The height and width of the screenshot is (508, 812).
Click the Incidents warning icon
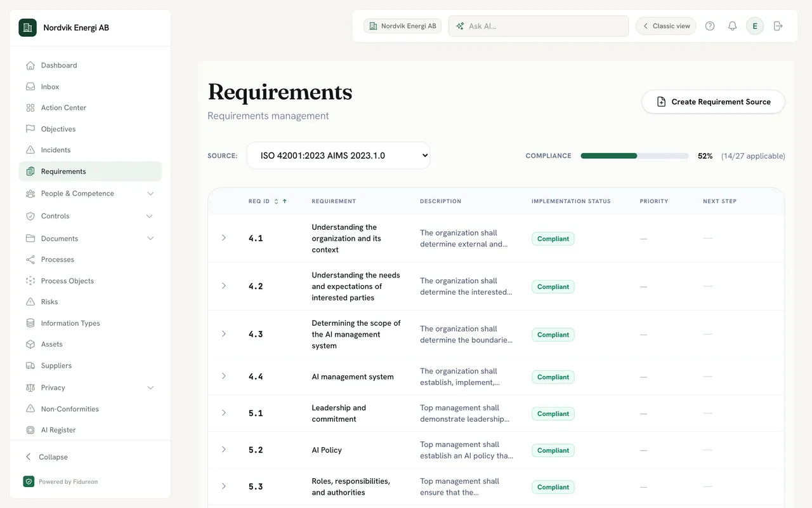click(x=30, y=150)
